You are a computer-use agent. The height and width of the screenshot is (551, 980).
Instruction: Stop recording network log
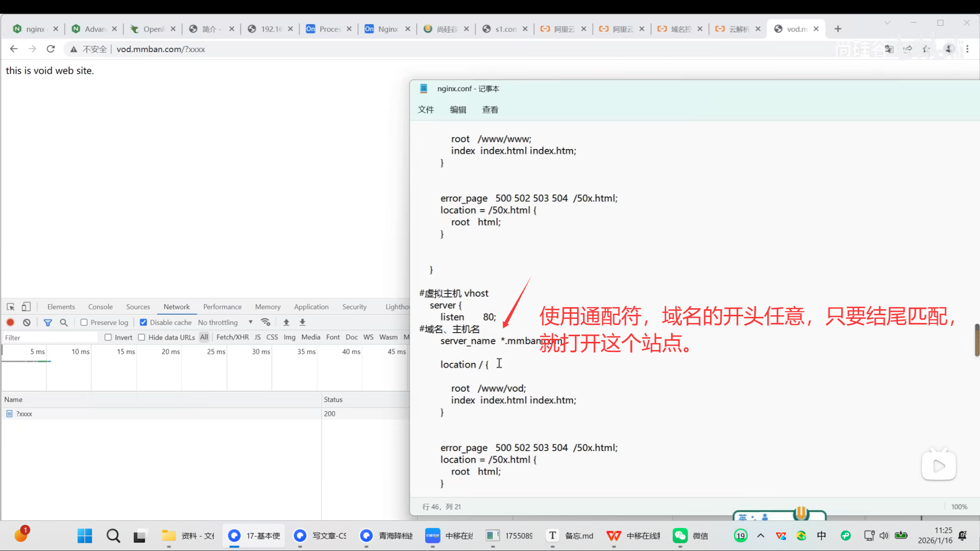click(10, 322)
